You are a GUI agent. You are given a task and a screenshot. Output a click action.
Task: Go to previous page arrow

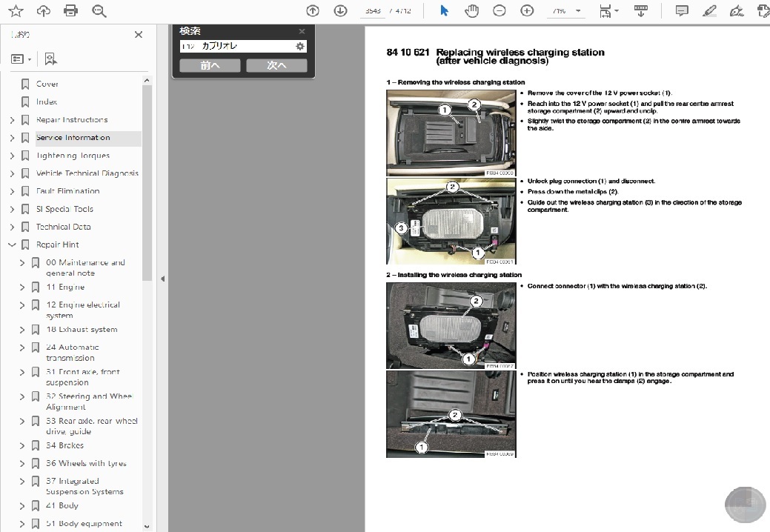pyautogui.click(x=312, y=11)
